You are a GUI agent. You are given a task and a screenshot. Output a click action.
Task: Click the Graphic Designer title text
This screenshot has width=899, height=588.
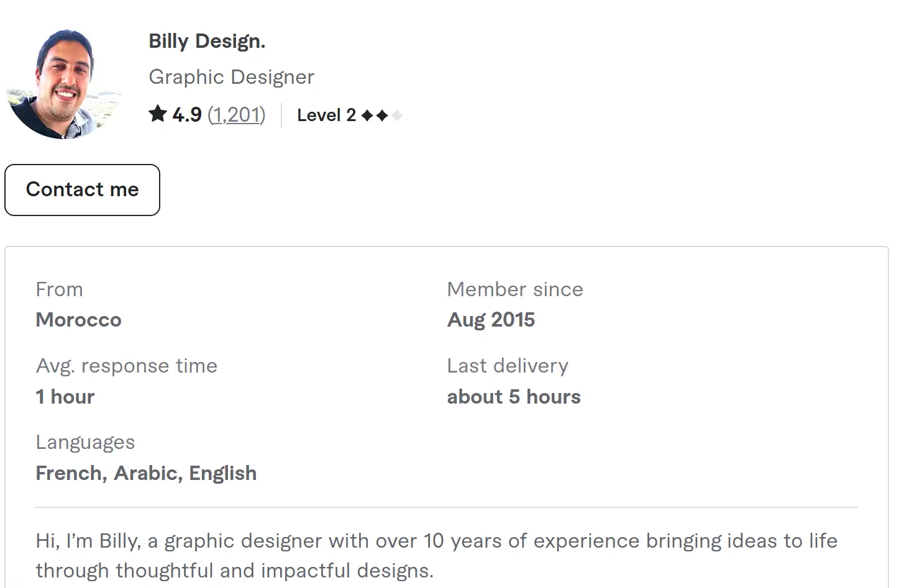pos(231,77)
